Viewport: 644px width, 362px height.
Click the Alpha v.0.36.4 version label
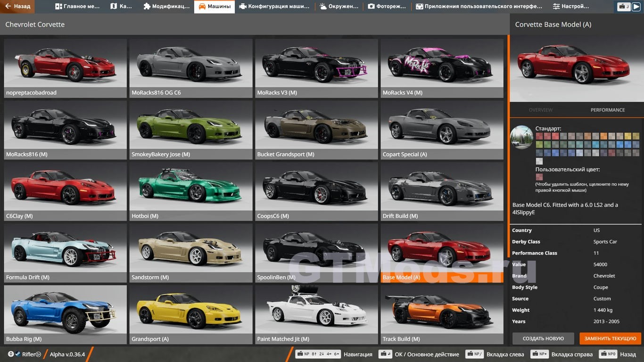coord(67,354)
